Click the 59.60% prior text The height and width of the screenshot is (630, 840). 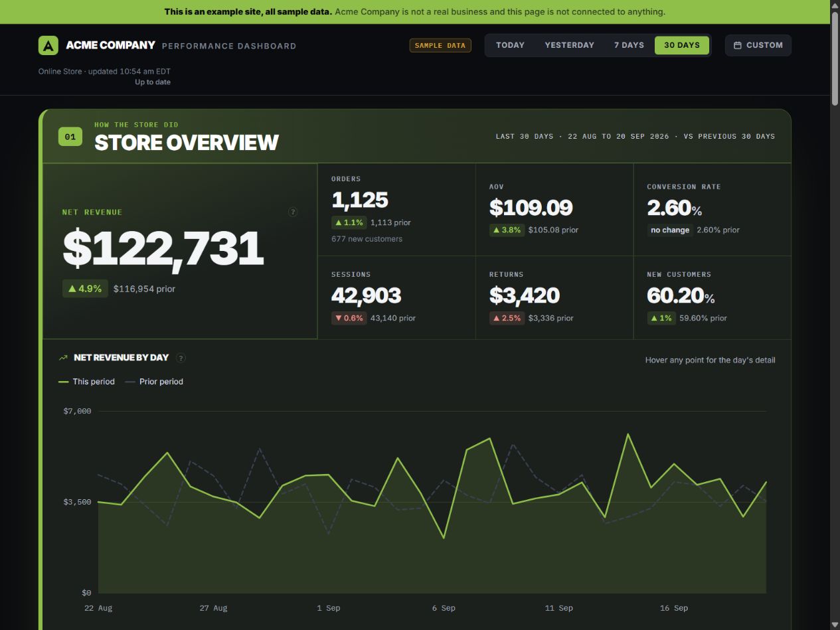tap(703, 318)
